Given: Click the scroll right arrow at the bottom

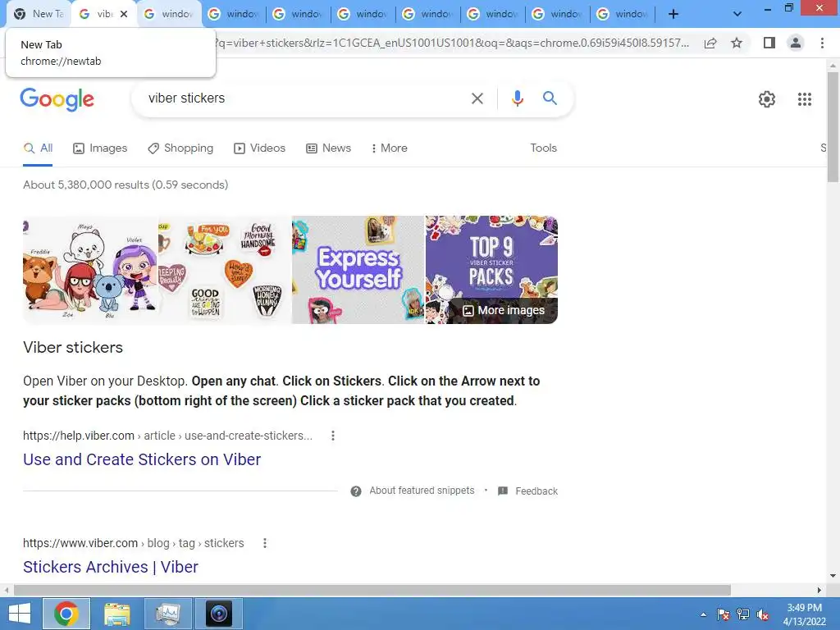Looking at the screenshot, I should (819, 590).
